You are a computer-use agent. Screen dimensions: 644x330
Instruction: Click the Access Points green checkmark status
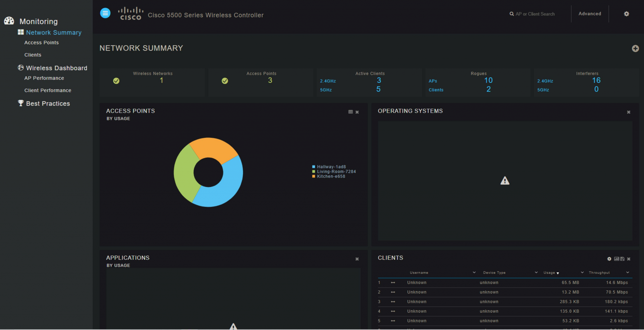pyautogui.click(x=225, y=81)
